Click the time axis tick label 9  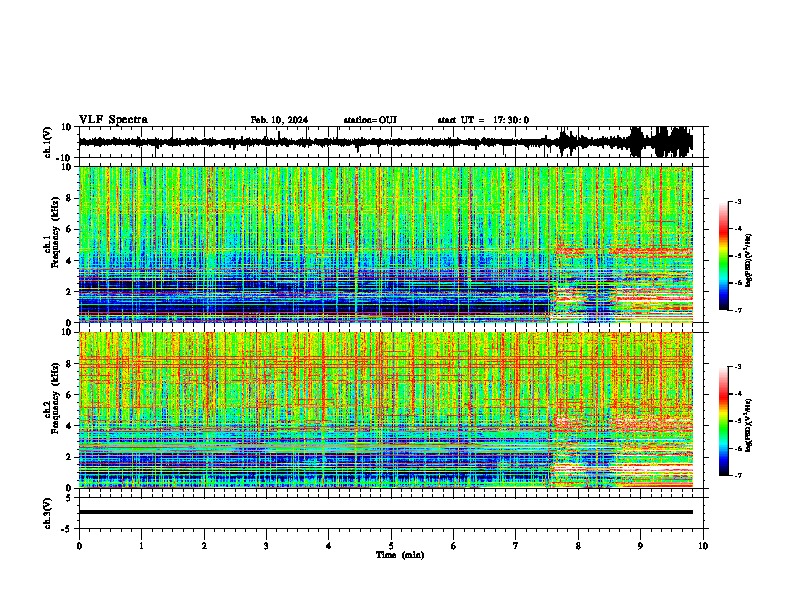pos(640,546)
